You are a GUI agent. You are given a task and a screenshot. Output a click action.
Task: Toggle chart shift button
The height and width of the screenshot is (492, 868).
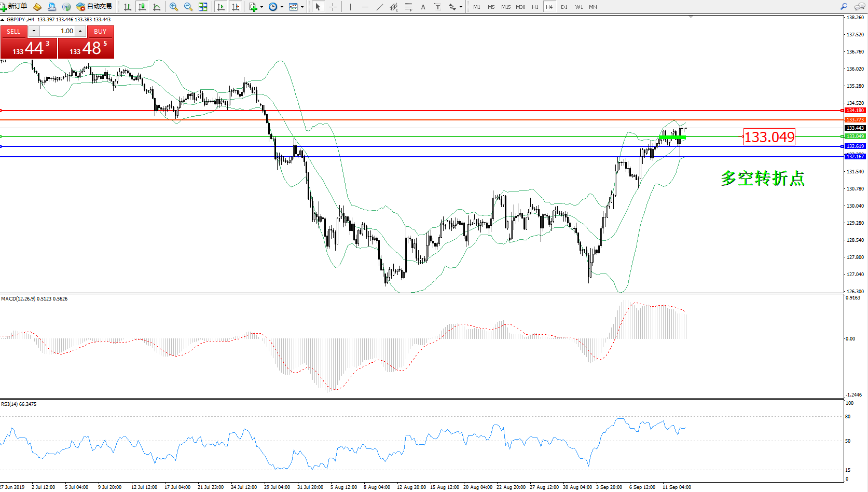[x=236, y=7]
